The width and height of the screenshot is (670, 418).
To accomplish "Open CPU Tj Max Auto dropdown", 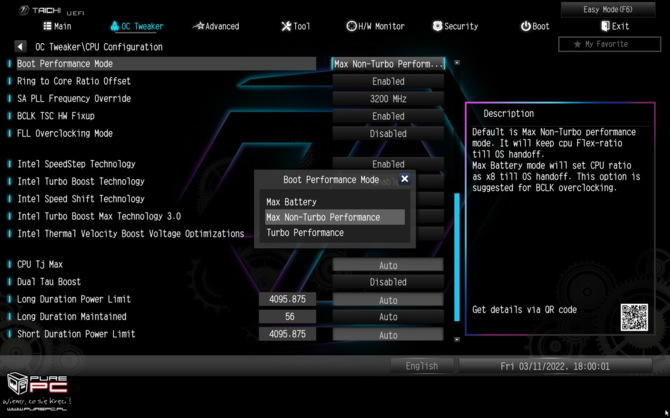I will tap(388, 265).
